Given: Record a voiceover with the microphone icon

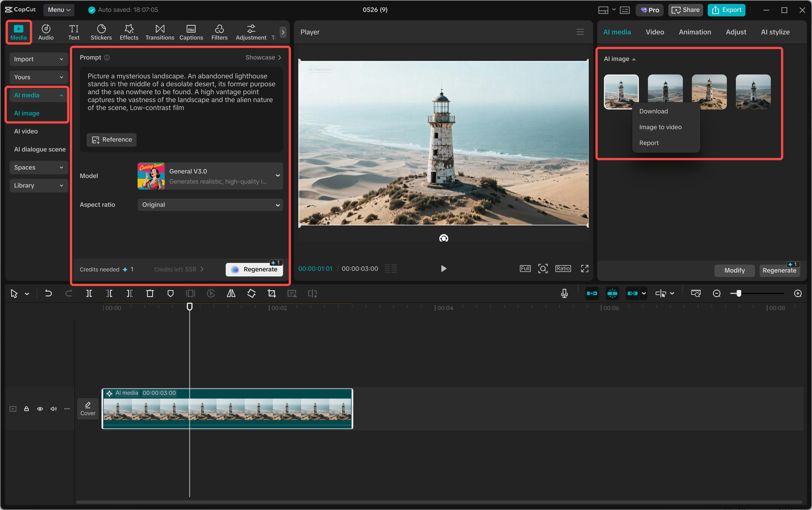Looking at the screenshot, I should (564, 293).
